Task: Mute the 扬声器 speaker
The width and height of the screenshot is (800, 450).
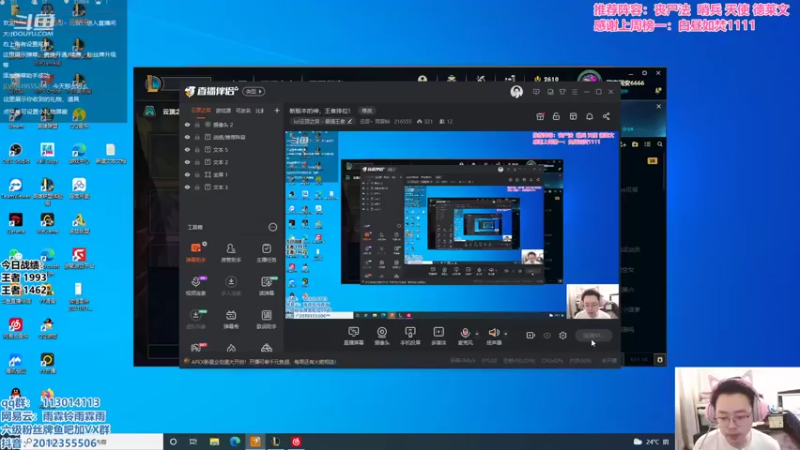Action: click(493, 336)
